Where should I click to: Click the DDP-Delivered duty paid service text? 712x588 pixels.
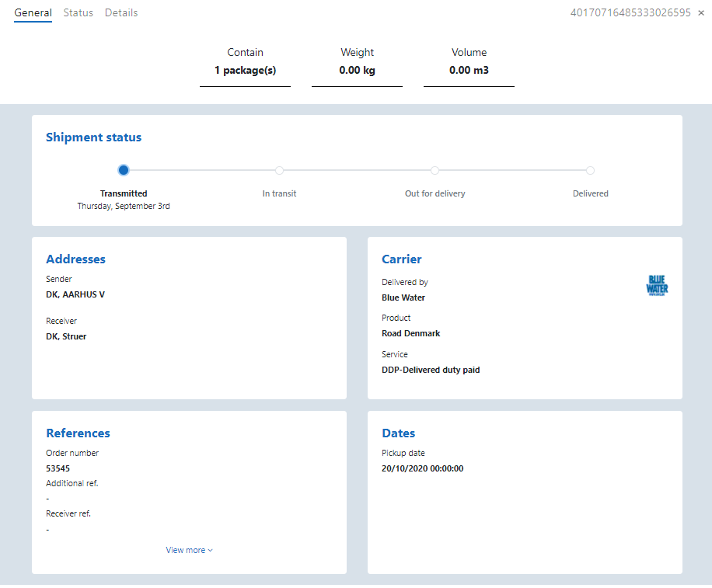coord(431,370)
